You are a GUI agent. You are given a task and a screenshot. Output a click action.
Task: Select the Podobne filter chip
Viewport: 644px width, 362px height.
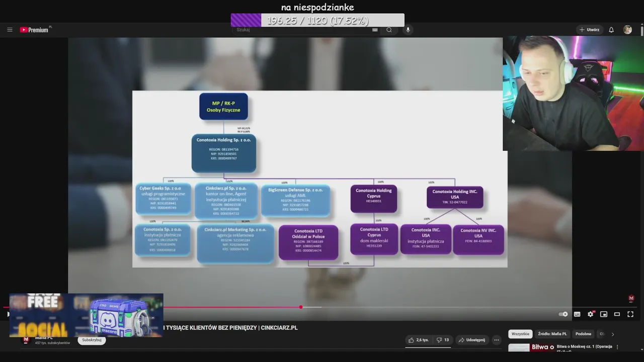[584, 334]
